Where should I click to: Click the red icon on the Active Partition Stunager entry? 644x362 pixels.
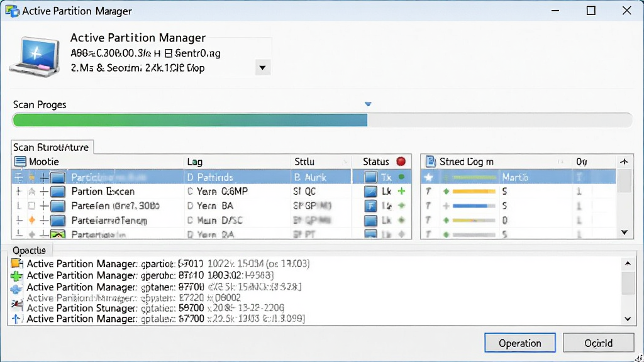(16, 304)
